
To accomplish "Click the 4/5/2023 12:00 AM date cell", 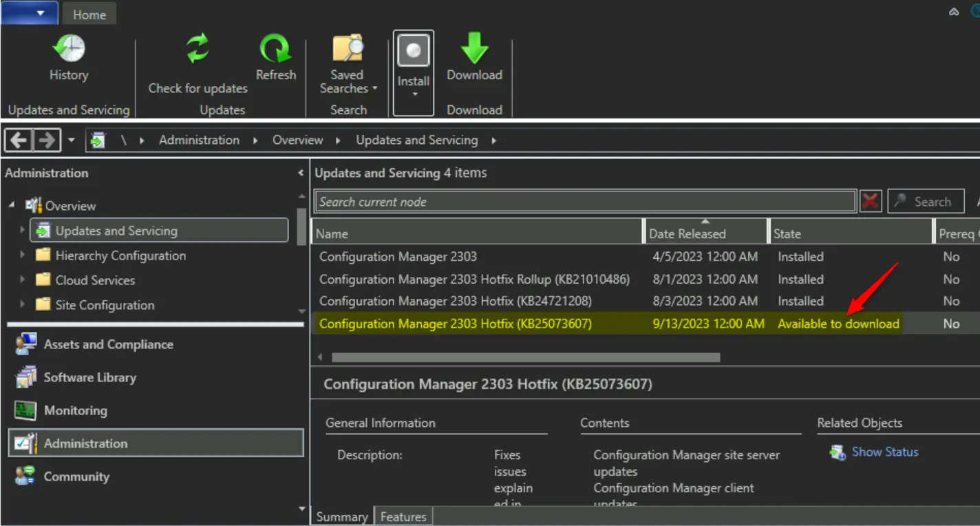I will pyautogui.click(x=705, y=257).
